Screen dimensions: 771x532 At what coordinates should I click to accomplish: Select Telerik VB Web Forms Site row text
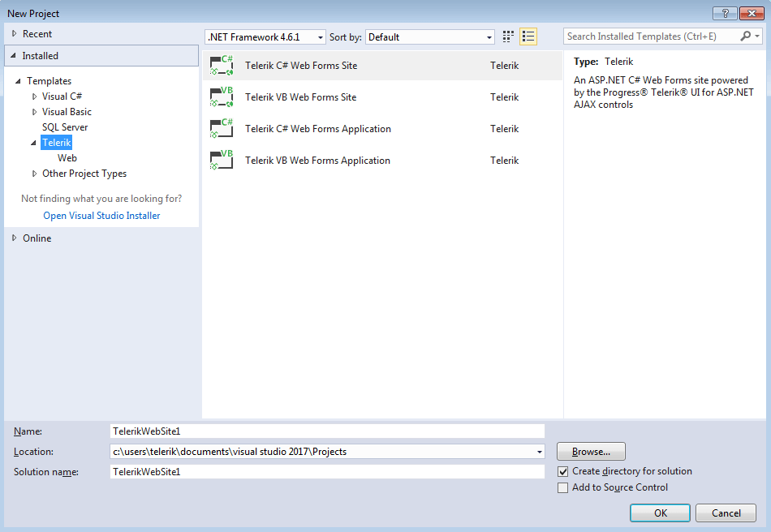[300, 97]
